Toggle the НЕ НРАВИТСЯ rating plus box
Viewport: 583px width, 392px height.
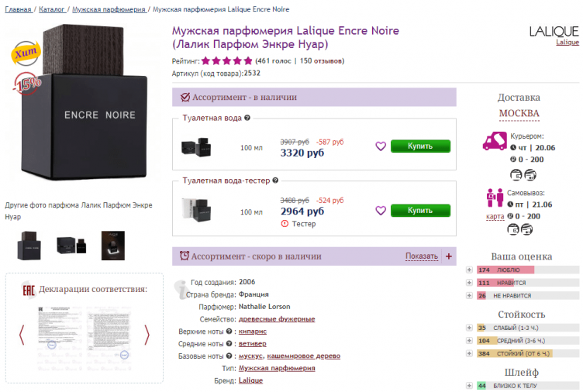469,295
